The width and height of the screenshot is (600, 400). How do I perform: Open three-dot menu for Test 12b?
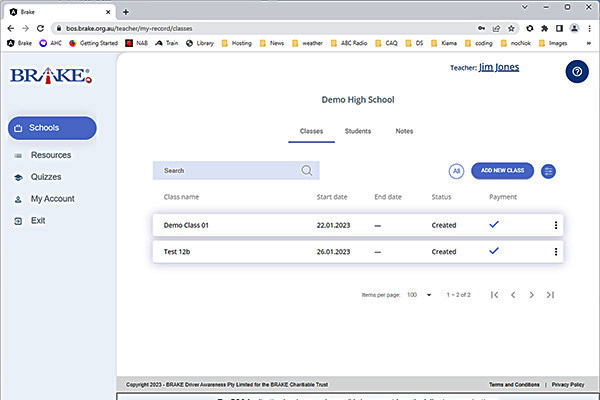(556, 251)
